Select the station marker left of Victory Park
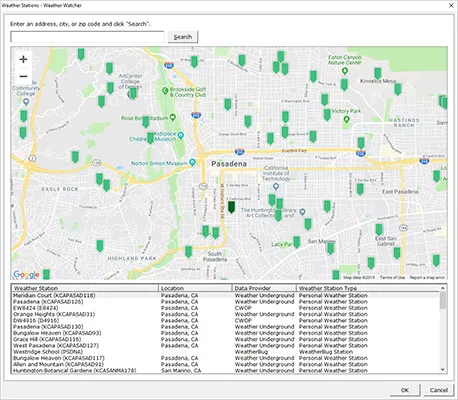Viewport: 458px width, 400px height. 327,115
